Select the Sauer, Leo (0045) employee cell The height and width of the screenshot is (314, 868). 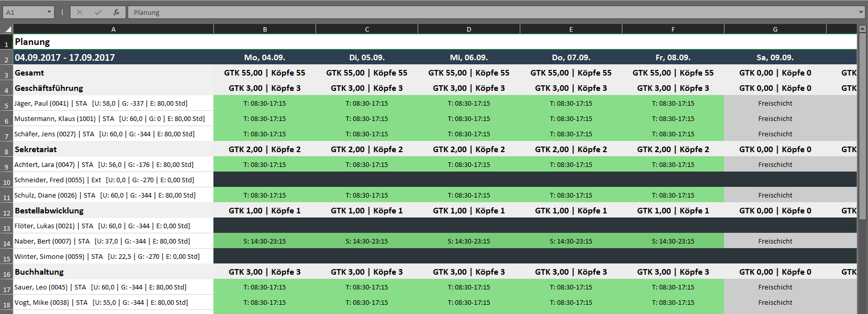coord(113,287)
